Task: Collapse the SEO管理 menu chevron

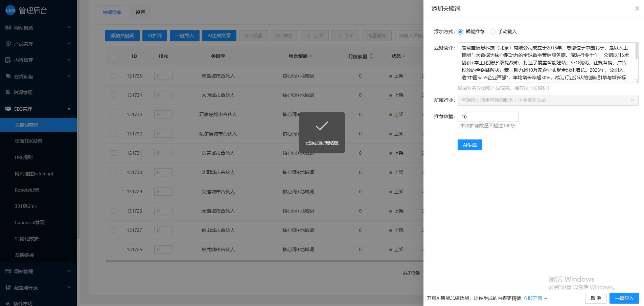Action: tap(69, 109)
